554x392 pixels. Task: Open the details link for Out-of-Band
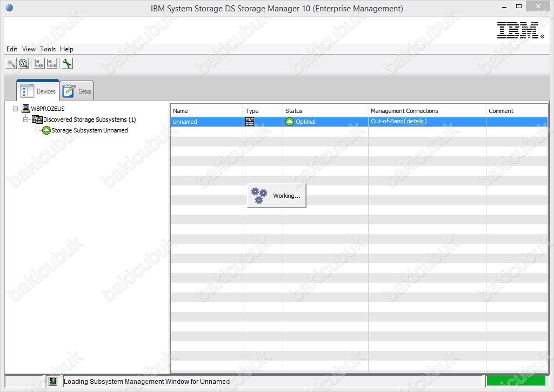click(415, 121)
